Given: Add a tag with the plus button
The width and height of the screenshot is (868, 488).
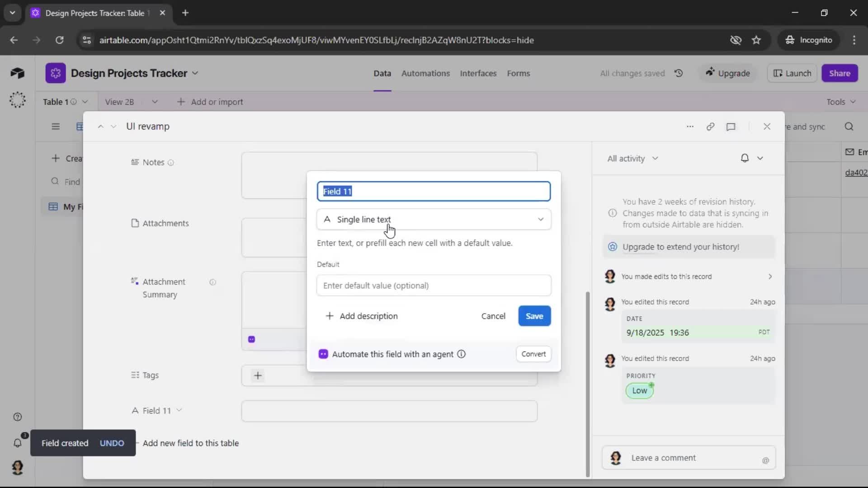Looking at the screenshot, I should (x=258, y=375).
